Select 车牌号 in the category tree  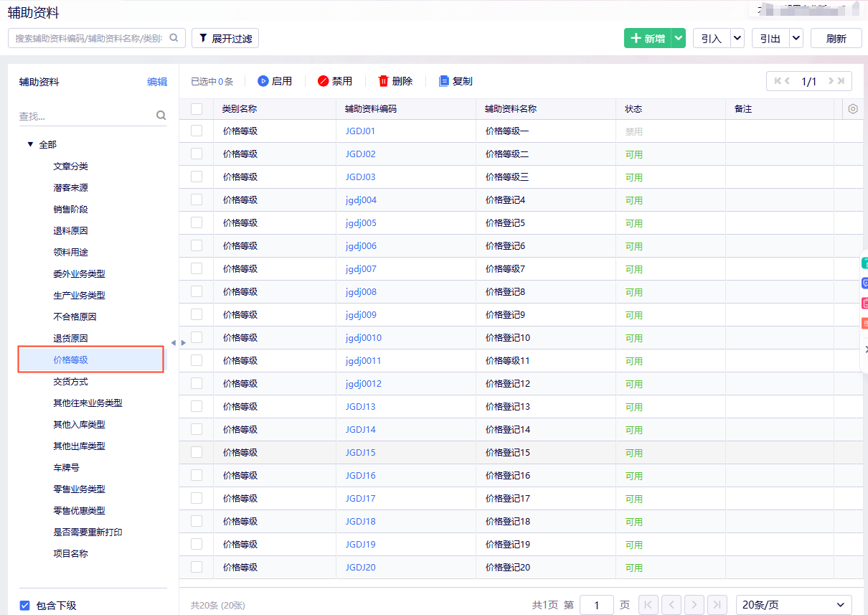coord(66,467)
